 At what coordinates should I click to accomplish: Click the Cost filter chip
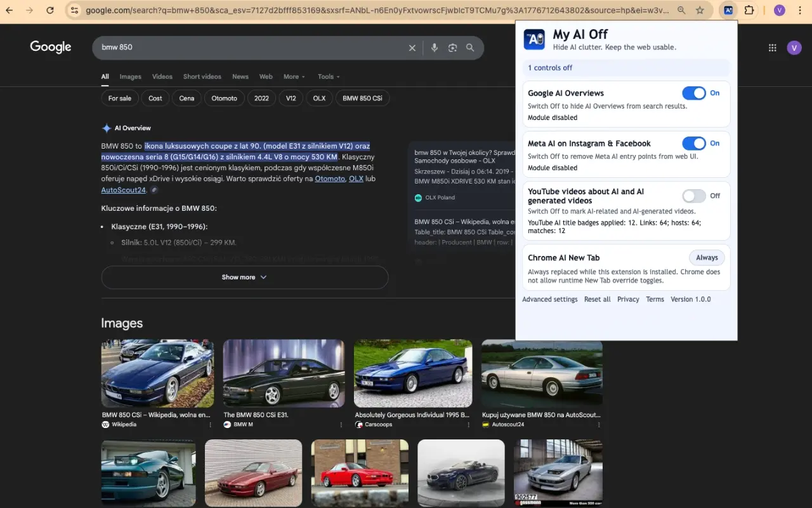coord(155,98)
